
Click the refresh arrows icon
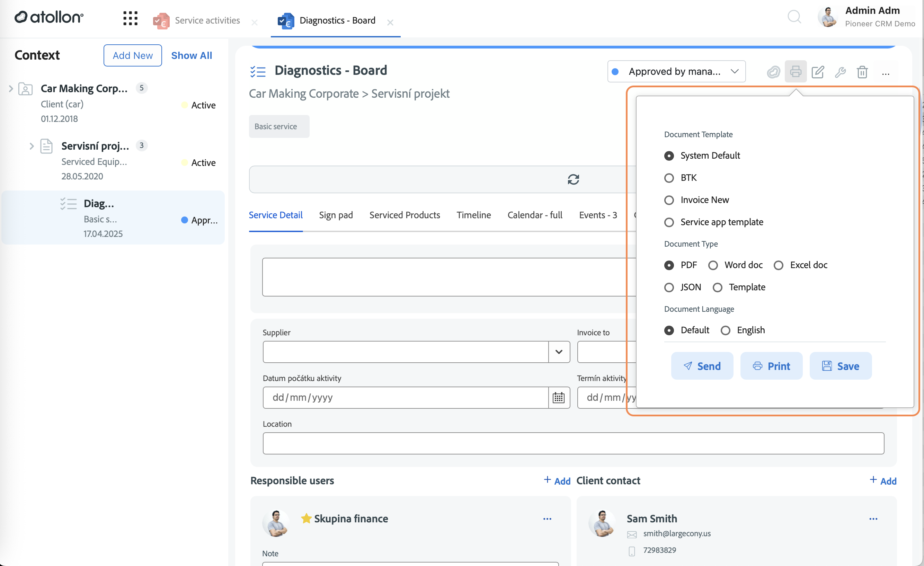click(x=573, y=179)
